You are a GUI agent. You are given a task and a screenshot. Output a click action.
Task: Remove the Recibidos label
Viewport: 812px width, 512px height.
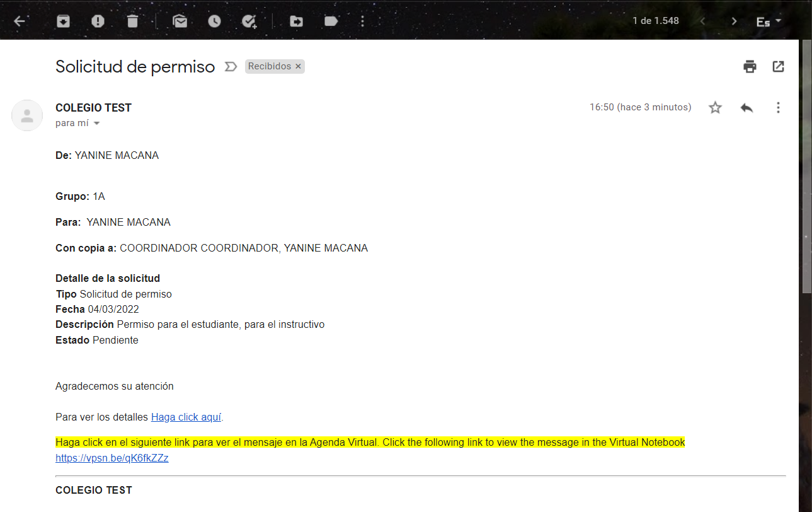(x=299, y=66)
